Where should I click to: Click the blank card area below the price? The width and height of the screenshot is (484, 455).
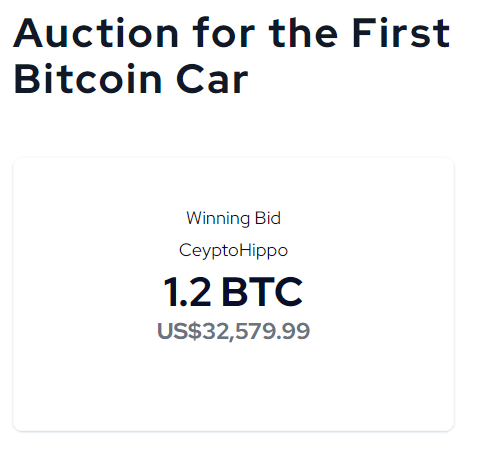click(233, 387)
